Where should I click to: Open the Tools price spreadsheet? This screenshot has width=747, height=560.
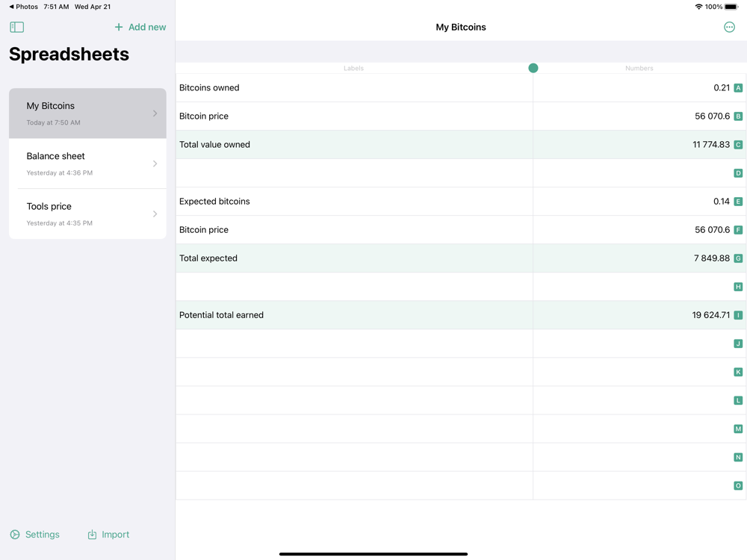coord(87,214)
